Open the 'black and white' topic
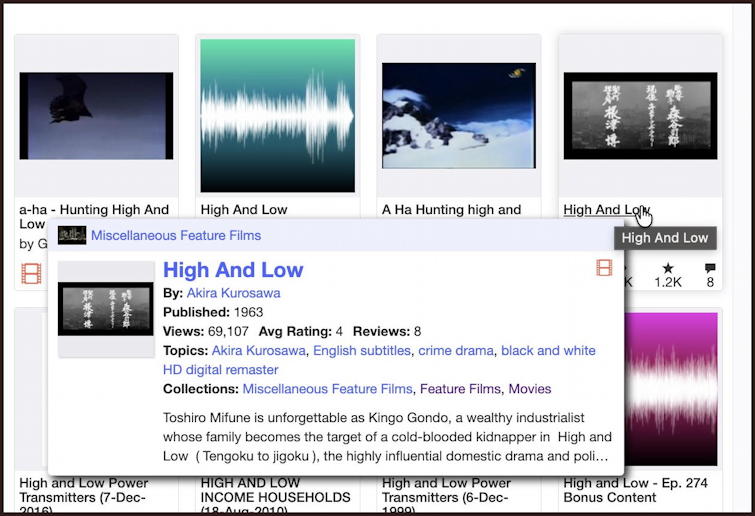The width and height of the screenshot is (755, 516). coord(548,350)
